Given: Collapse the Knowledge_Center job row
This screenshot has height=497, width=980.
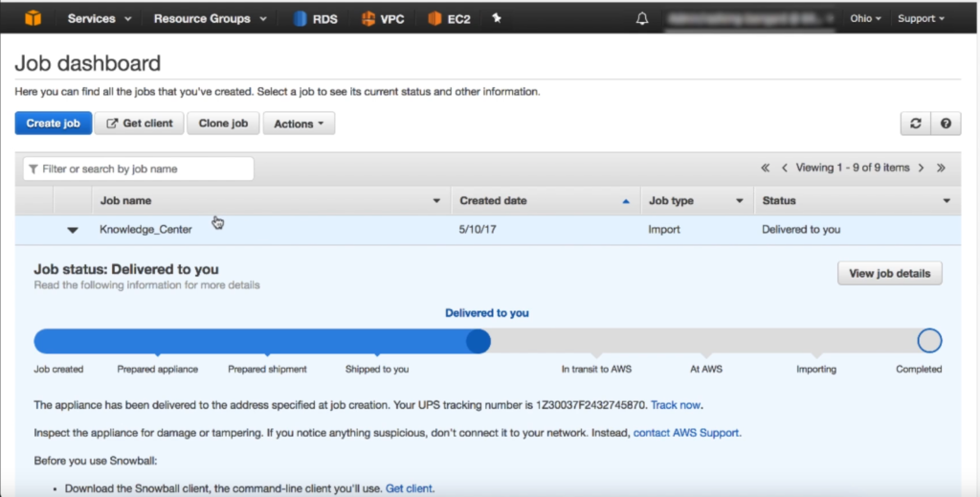Looking at the screenshot, I should [x=72, y=230].
